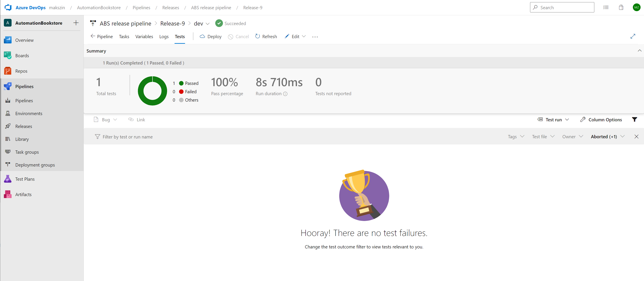Click the Artifacts sidebar icon
This screenshot has width=644, height=281.
pos(7,194)
